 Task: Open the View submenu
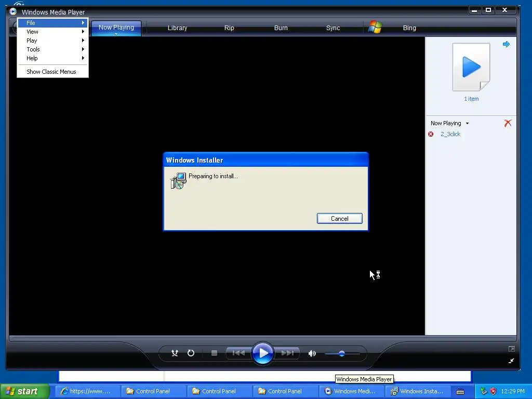52,32
